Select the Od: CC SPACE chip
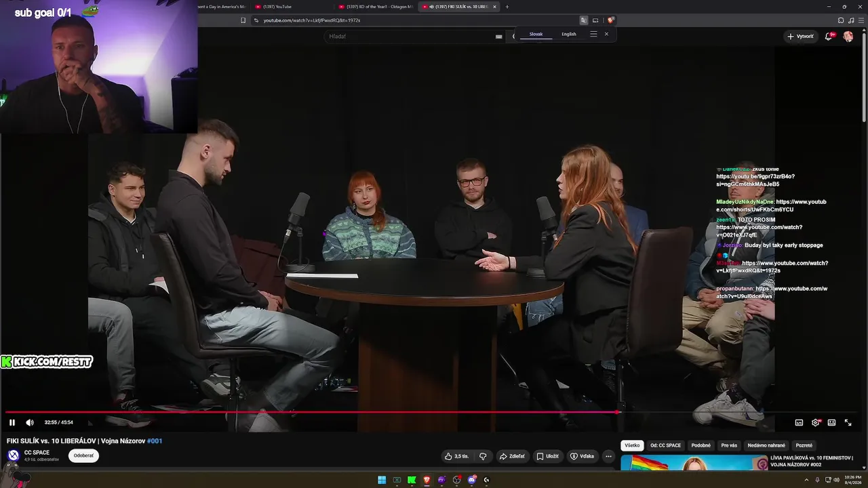 (665, 445)
